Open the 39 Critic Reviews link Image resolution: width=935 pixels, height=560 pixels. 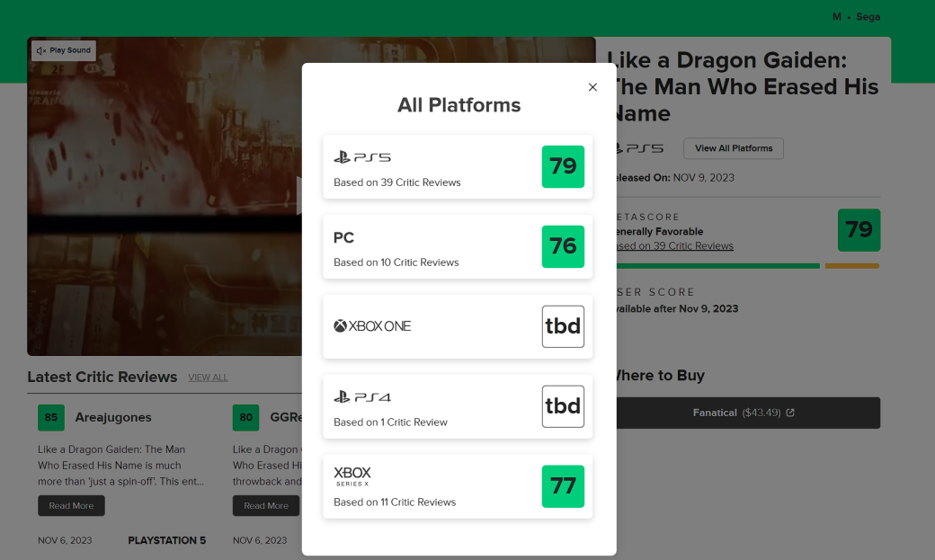click(675, 245)
